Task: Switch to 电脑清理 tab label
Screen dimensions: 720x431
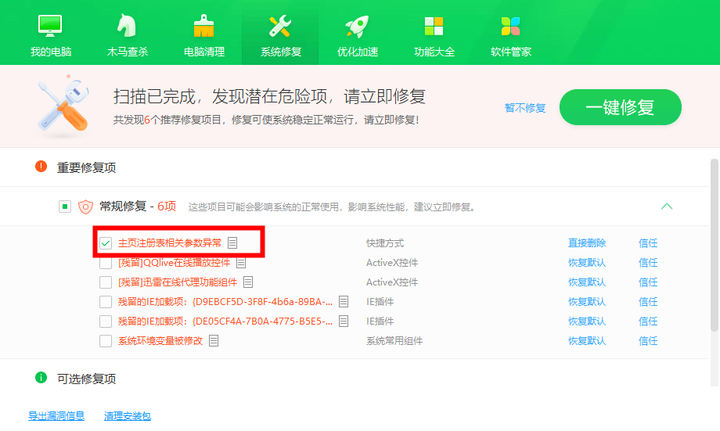Action: point(204,52)
